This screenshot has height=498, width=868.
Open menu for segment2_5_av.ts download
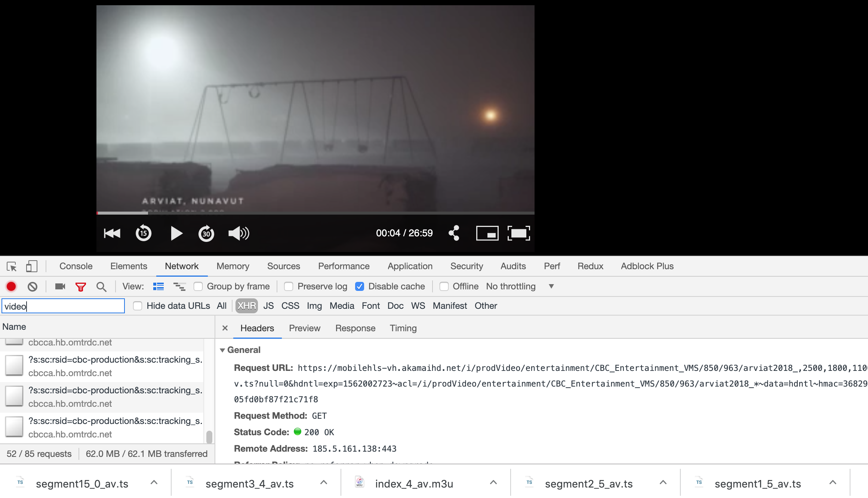(663, 483)
